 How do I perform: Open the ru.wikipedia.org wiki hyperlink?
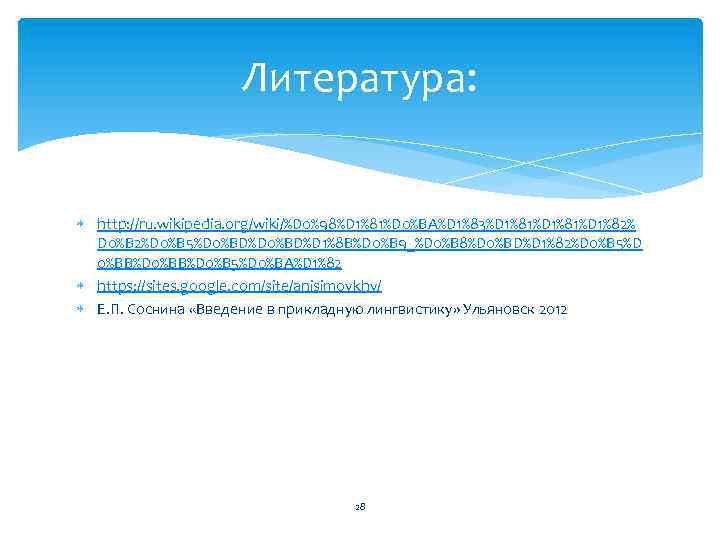[369, 243]
